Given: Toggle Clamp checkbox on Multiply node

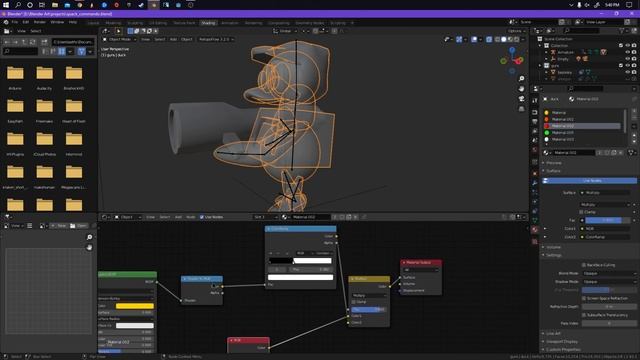Looking at the screenshot, I should pyautogui.click(x=354, y=302).
